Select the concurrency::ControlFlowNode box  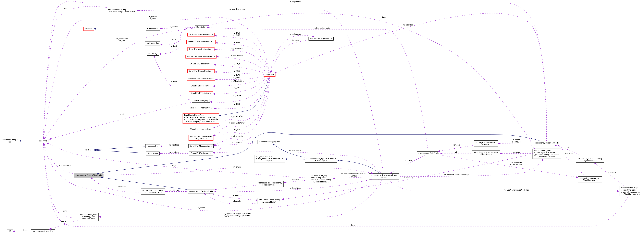pos(89,175)
